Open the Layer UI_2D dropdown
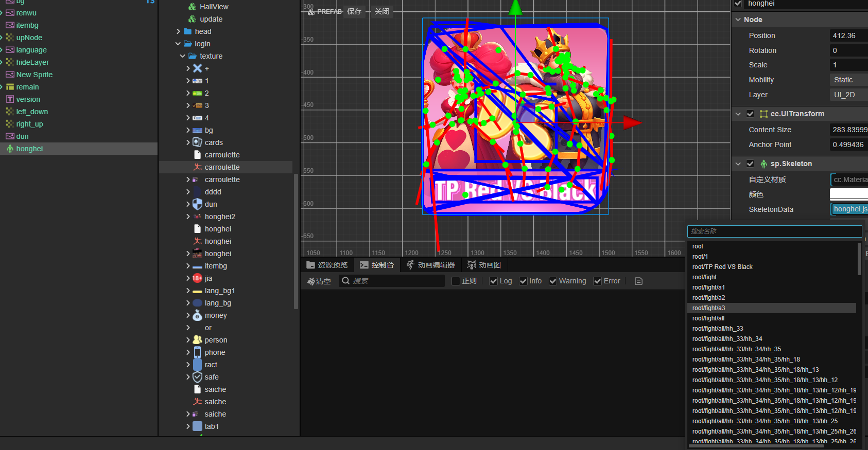The image size is (868, 450). click(849, 95)
